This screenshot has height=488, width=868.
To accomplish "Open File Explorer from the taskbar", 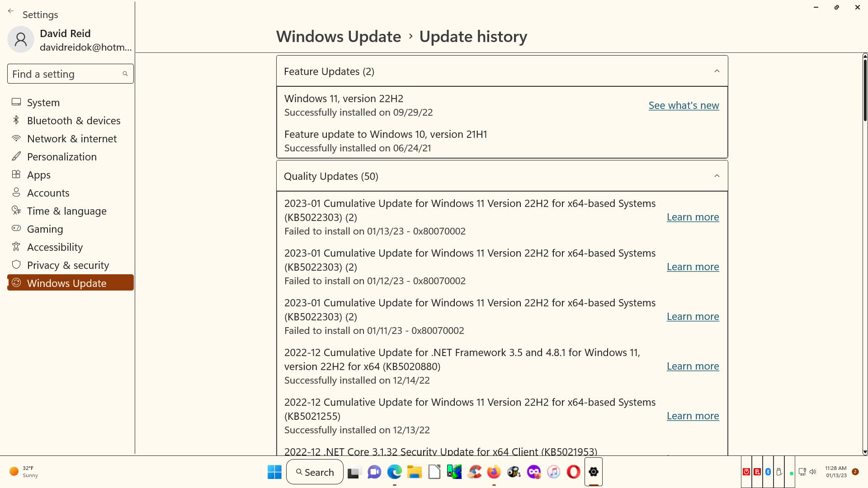I will pyautogui.click(x=414, y=472).
